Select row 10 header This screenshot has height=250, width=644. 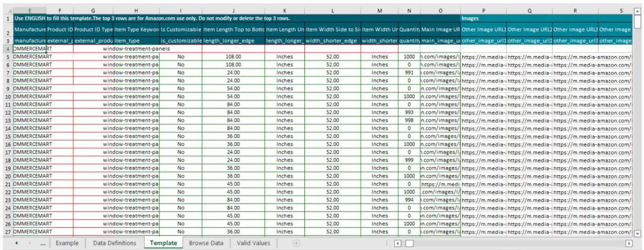(8, 97)
